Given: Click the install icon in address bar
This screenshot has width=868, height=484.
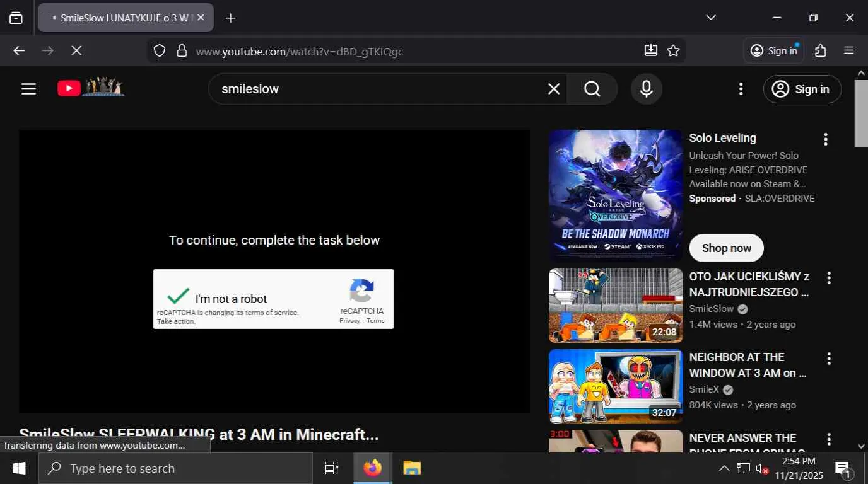Looking at the screenshot, I should click(651, 51).
